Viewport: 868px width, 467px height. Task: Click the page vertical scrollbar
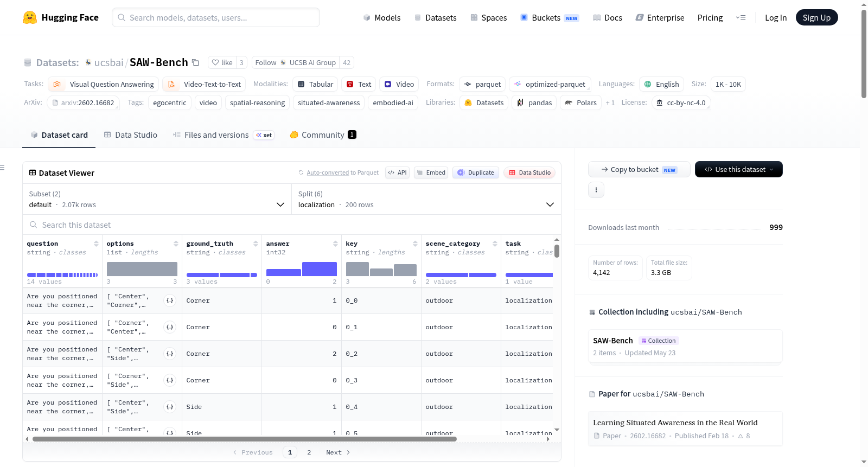[864, 54]
